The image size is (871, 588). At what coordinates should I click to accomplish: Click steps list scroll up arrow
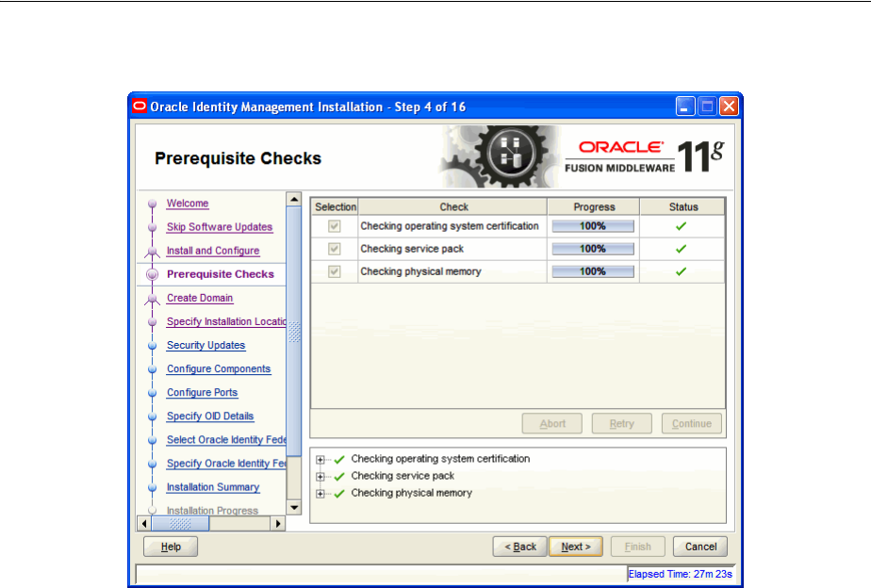tap(294, 199)
